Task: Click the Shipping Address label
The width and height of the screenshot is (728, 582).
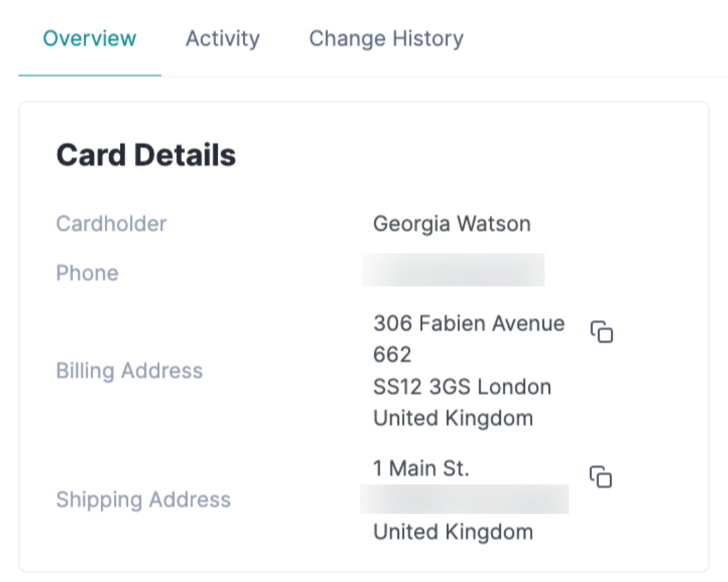Action: 143,500
